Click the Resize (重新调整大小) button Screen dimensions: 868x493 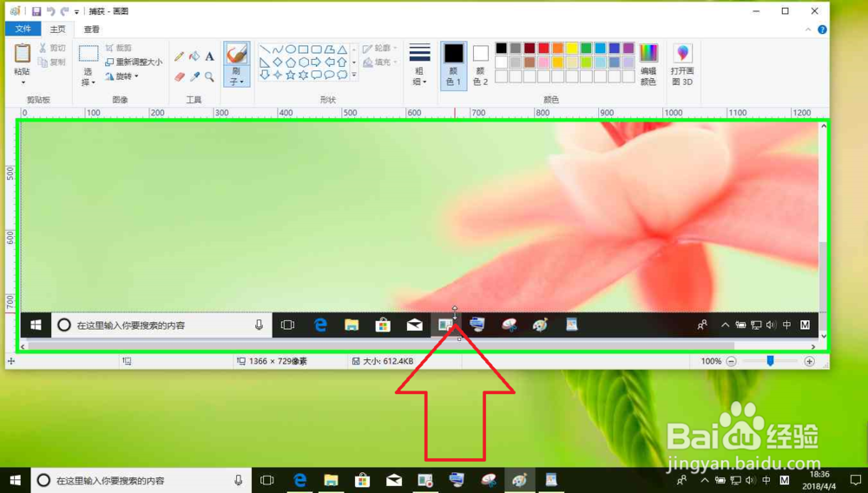pyautogui.click(x=134, y=62)
